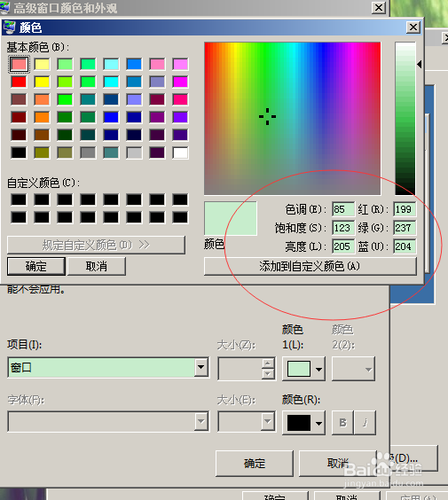The width and height of the screenshot is (448, 500).
Task: Choose the cyan basic color swatch
Action: (111, 82)
